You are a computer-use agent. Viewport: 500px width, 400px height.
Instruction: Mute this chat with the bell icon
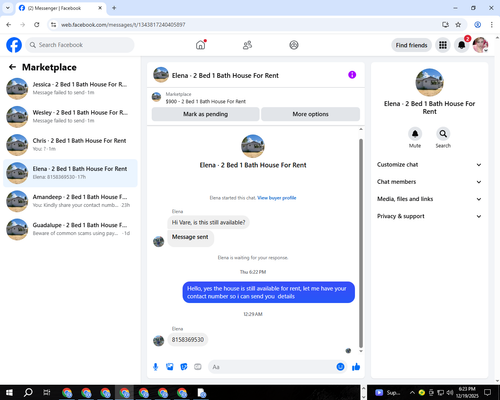tap(415, 134)
